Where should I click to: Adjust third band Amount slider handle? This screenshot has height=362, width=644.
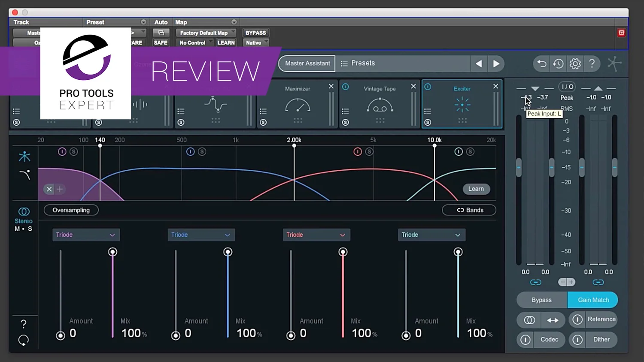(291, 335)
